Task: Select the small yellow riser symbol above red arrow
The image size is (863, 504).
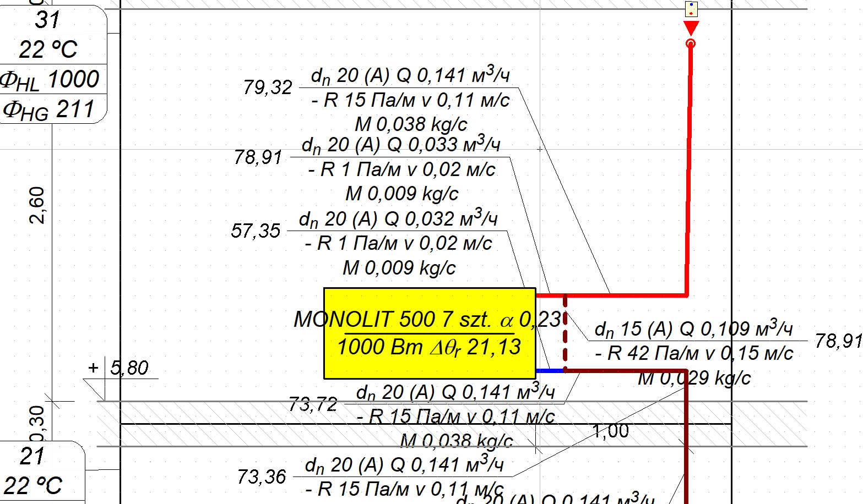Action: point(691,9)
